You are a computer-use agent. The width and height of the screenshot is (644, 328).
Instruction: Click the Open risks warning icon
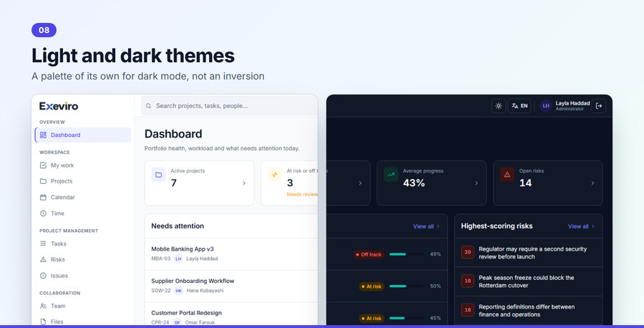point(507,175)
